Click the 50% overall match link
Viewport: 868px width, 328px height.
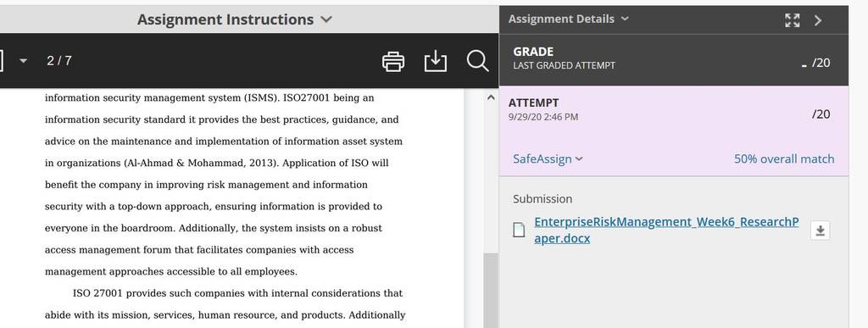click(x=784, y=159)
